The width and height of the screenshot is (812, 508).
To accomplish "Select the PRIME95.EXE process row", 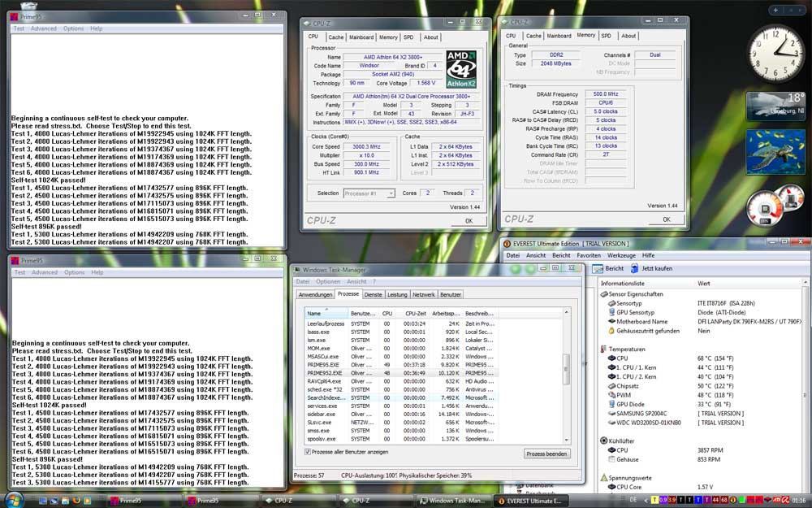I will pyautogui.click(x=402, y=365).
